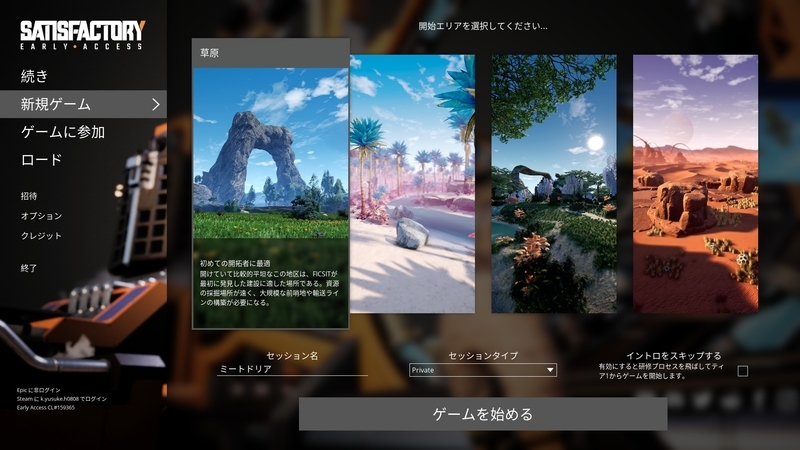Select the 続き menu item

(x=34, y=77)
